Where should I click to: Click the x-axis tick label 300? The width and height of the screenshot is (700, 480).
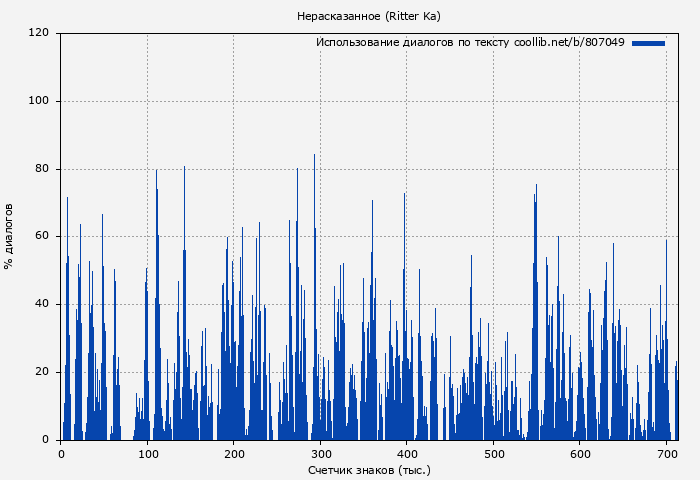click(x=320, y=454)
